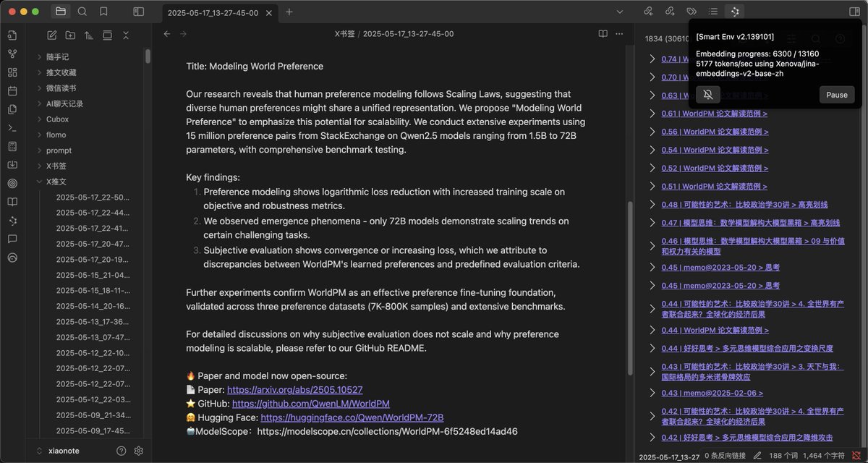Click the file explorer scrollbar thumb
Image resolution: width=868 pixels, height=463 pixels.
[x=148, y=56]
